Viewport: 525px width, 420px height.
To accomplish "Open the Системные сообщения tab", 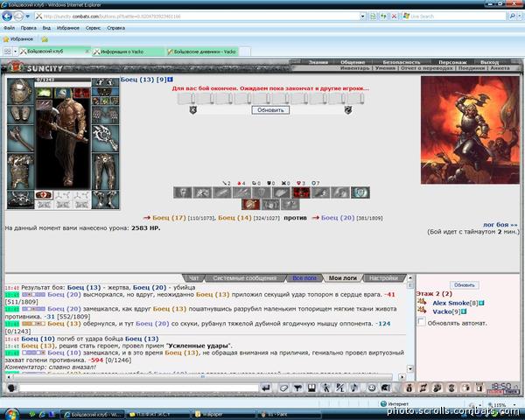I will [245, 278].
